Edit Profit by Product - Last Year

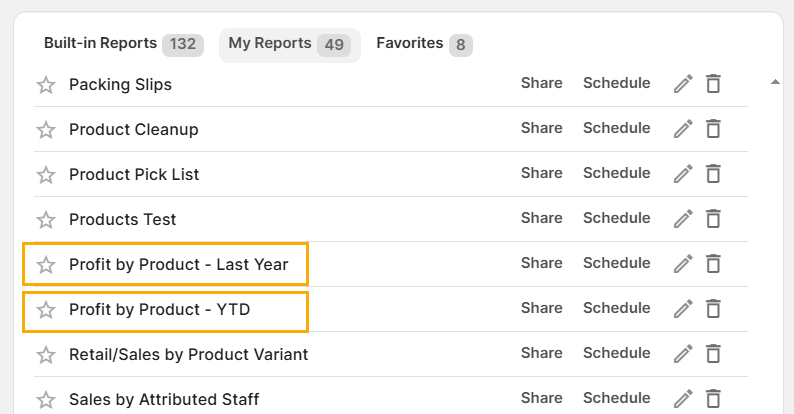pos(683,264)
